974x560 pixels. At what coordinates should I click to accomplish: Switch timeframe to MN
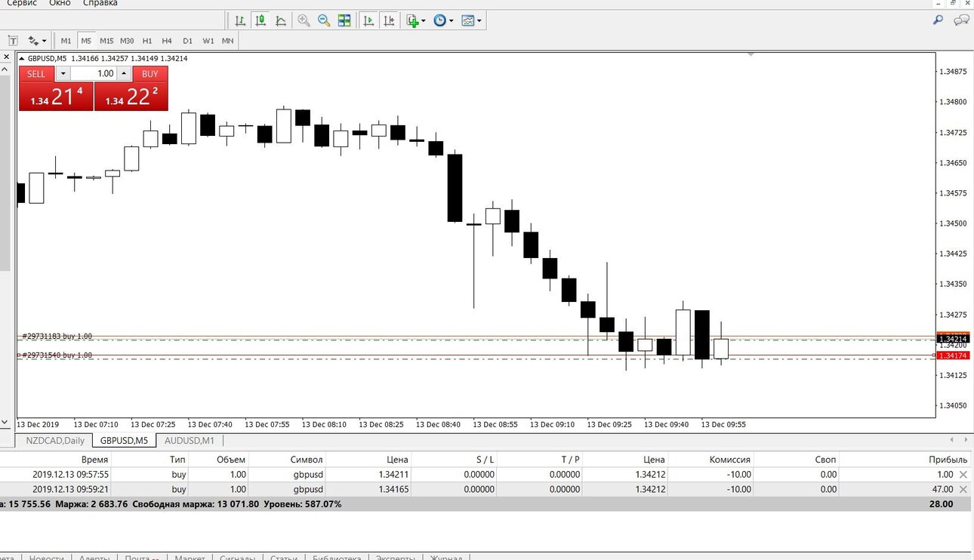pyautogui.click(x=227, y=41)
